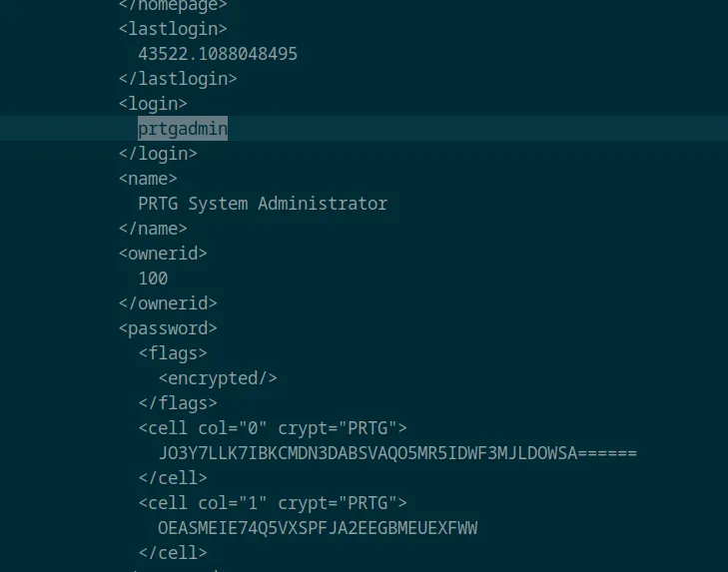Screen dimensions: 728x572
Task: Click the opening name tag
Action: pos(148,179)
